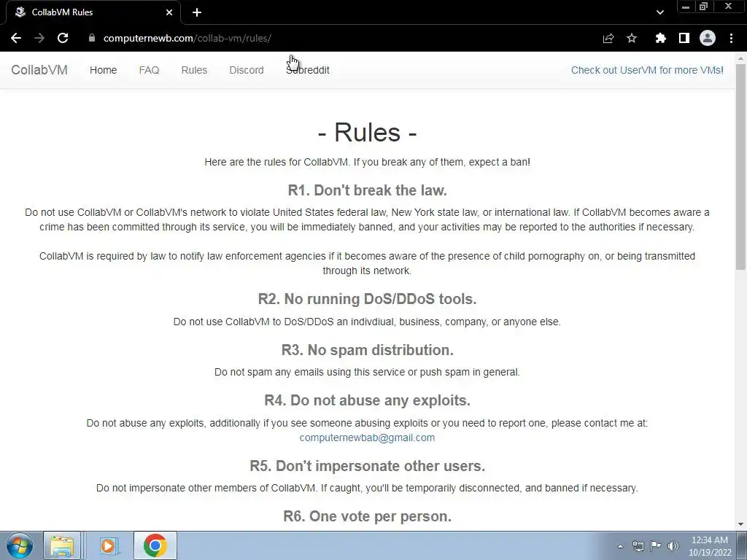Click the Chrome taskbar icon
Screen dimensions: 747x560
tap(155, 545)
